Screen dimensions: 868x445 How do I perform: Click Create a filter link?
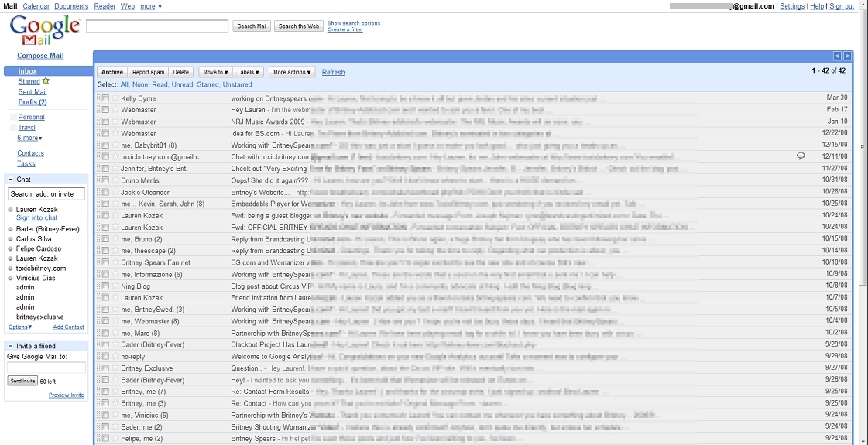click(x=345, y=29)
